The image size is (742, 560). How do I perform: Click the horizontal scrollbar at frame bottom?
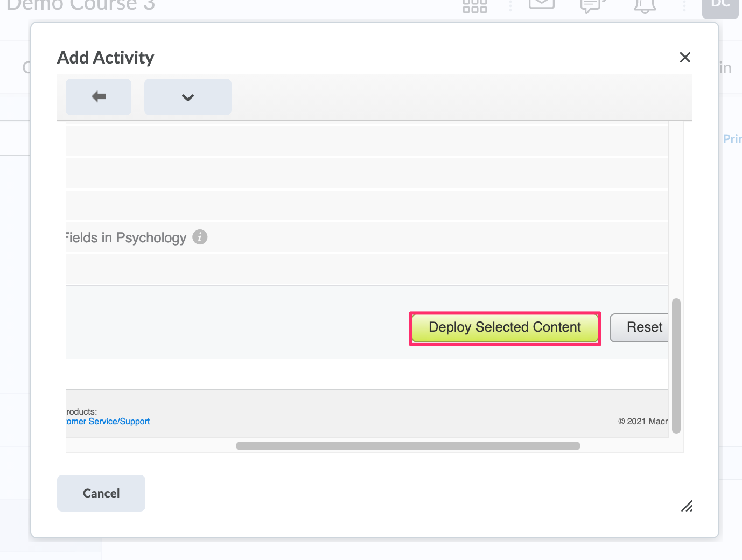[408, 446]
